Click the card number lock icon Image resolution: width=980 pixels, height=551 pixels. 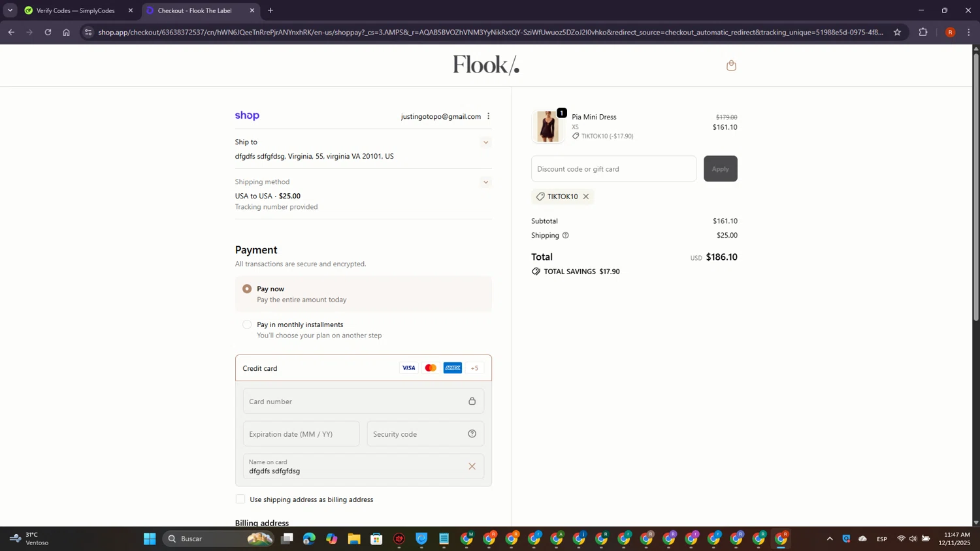tap(472, 401)
